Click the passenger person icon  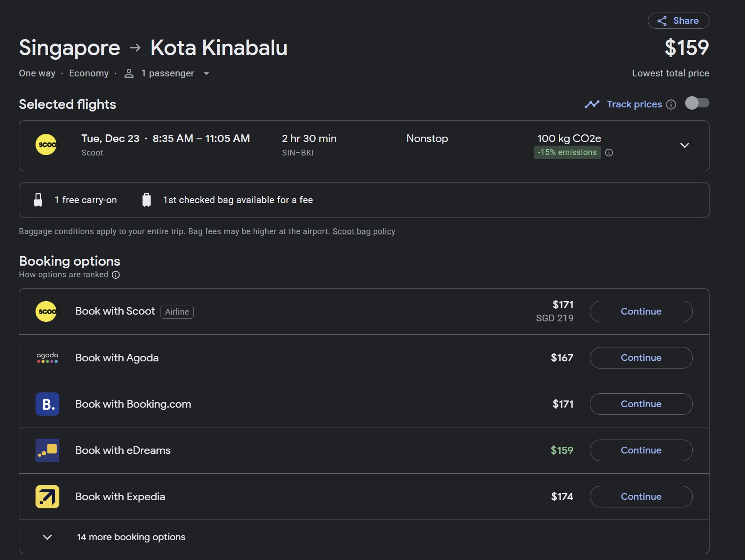pyautogui.click(x=129, y=73)
